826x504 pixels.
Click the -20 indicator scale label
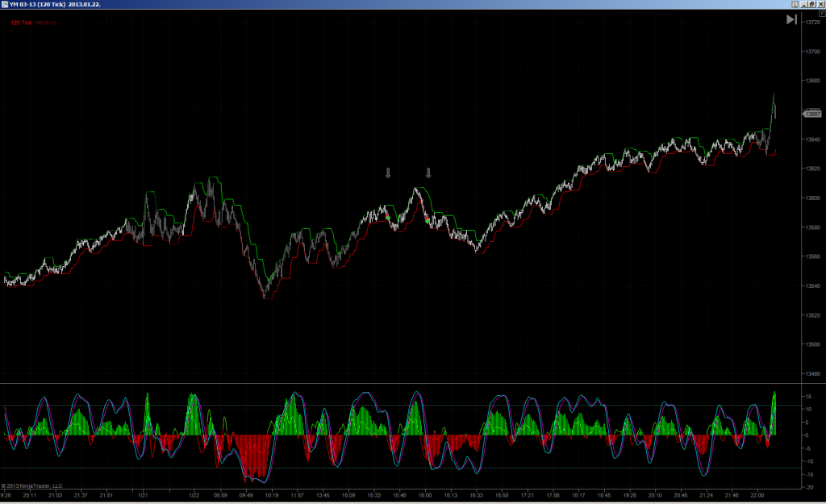click(809, 487)
